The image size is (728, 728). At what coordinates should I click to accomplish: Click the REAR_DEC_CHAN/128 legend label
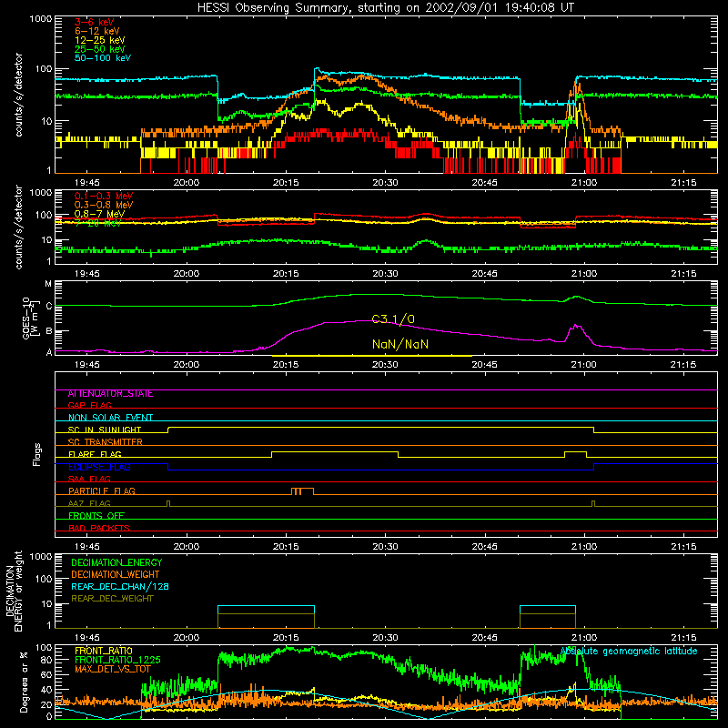click(x=120, y=587)
